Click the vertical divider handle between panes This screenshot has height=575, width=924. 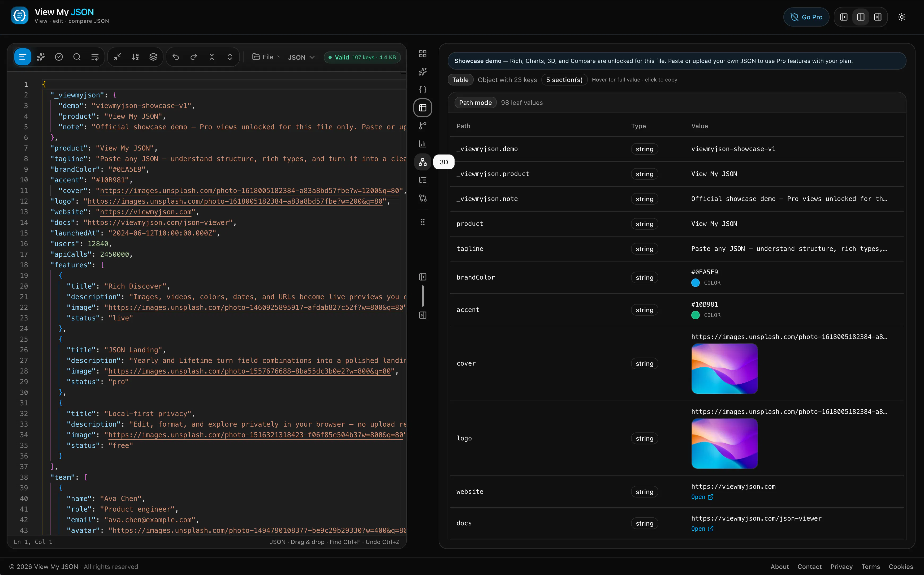coord(423,296)
